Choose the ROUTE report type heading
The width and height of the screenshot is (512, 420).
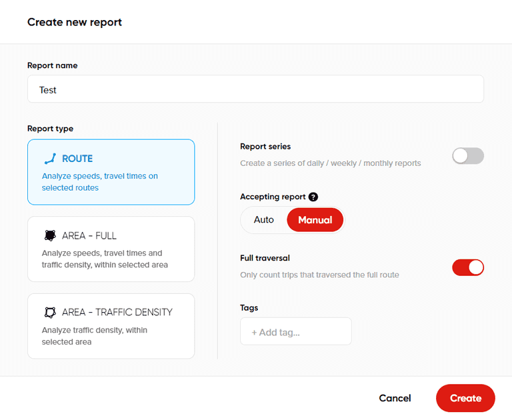click(77, 159)
